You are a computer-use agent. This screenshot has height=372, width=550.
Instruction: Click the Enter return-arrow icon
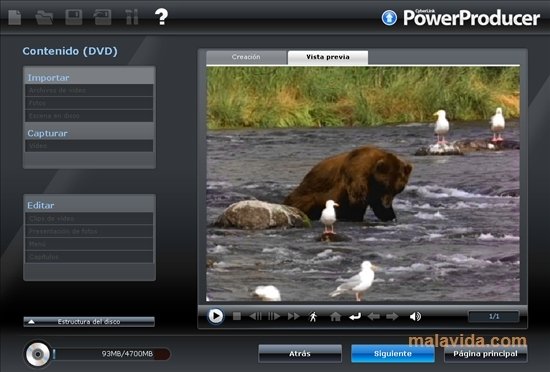pos(355,317)
